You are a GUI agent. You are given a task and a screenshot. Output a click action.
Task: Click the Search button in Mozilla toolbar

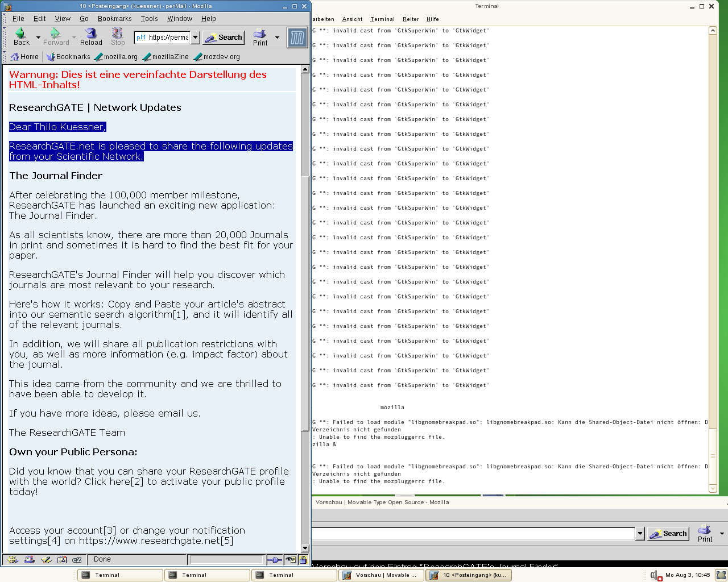click(x=224, y=38)
